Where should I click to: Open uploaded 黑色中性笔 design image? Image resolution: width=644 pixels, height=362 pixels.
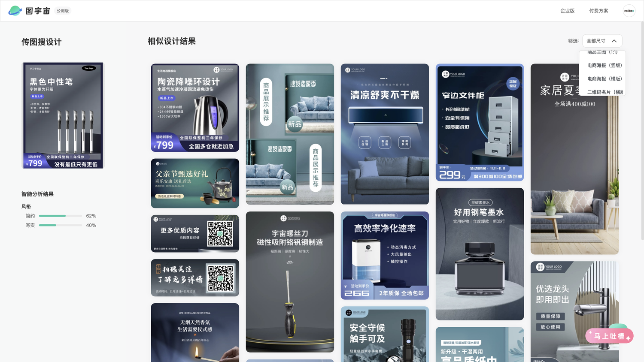[x=63, y=115]
